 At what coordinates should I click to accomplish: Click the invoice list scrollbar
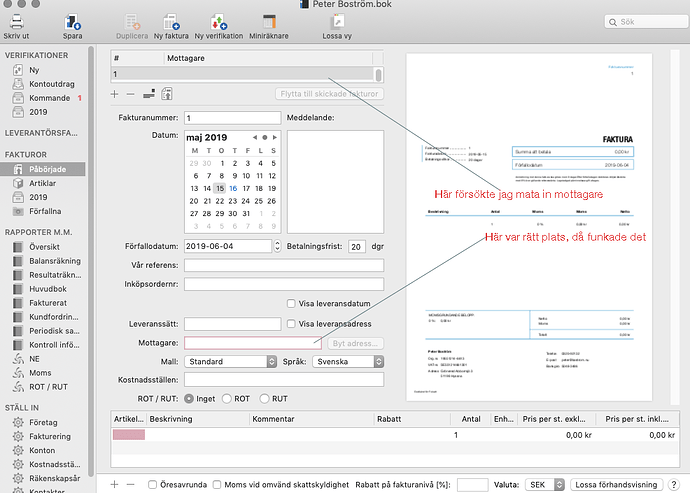378,74
